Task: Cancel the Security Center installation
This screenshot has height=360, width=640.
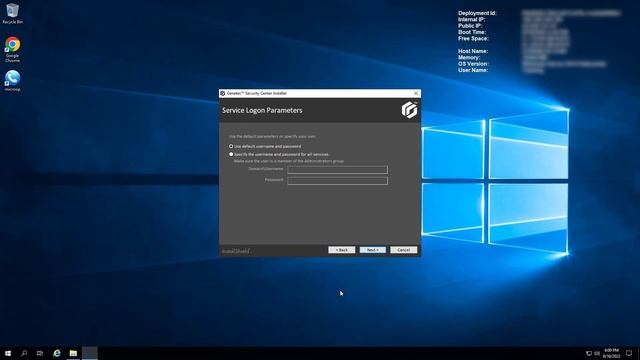Action: [403, 250]
